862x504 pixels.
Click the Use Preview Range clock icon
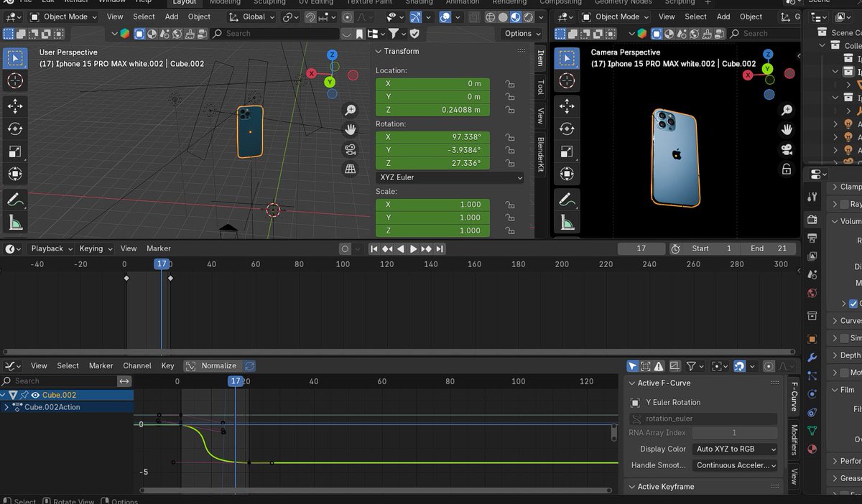pos(675,248)
